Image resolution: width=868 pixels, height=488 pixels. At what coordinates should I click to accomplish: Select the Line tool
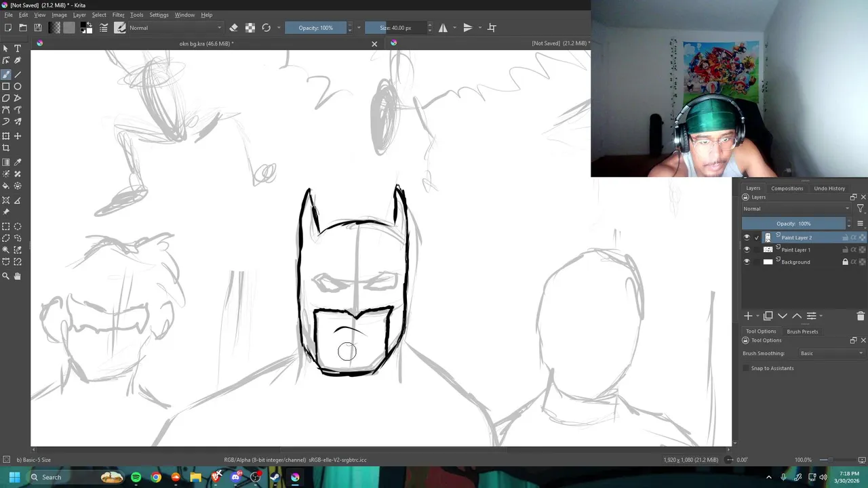pos(18,74)
